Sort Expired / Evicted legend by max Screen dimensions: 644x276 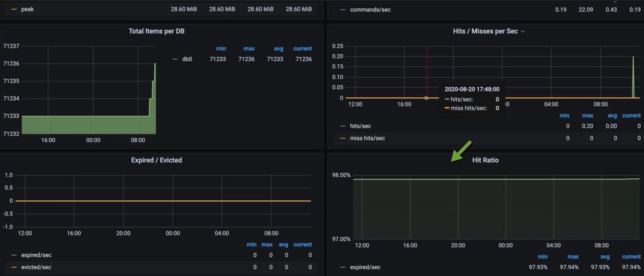tap(267, 244)
